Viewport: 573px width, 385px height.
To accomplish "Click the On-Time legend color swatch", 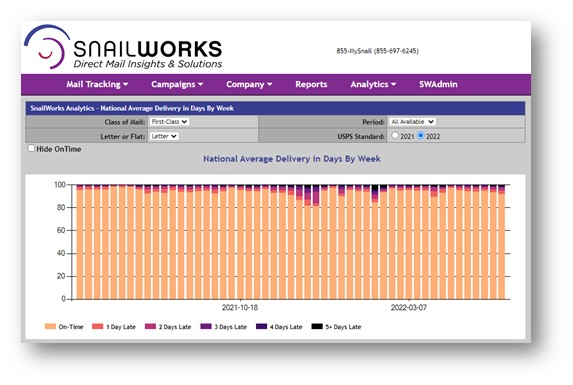I will tap(50, 326).
